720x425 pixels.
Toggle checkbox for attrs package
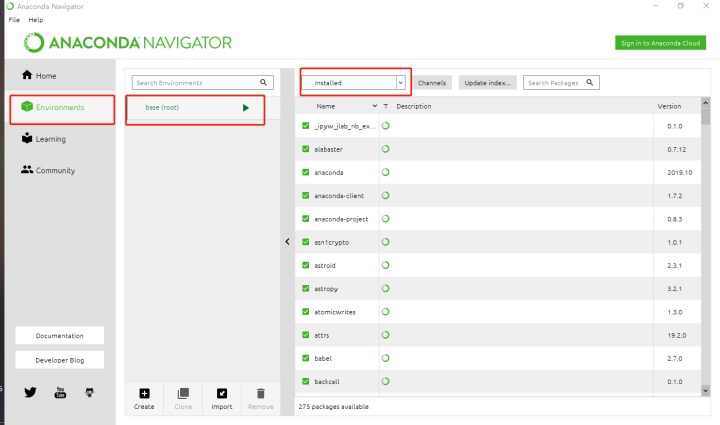point(306,335)
